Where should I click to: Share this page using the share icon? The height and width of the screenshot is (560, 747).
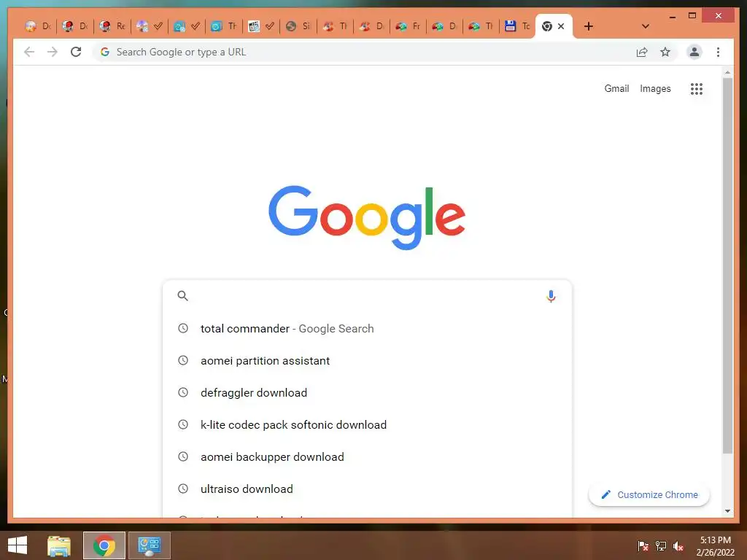[642, 52]
